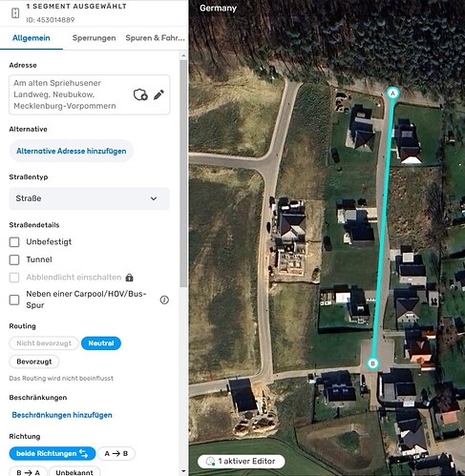Screen dimensions: 465x476
Task: Set routing to Bevorzugt
Action: click(x=34, y=362)
